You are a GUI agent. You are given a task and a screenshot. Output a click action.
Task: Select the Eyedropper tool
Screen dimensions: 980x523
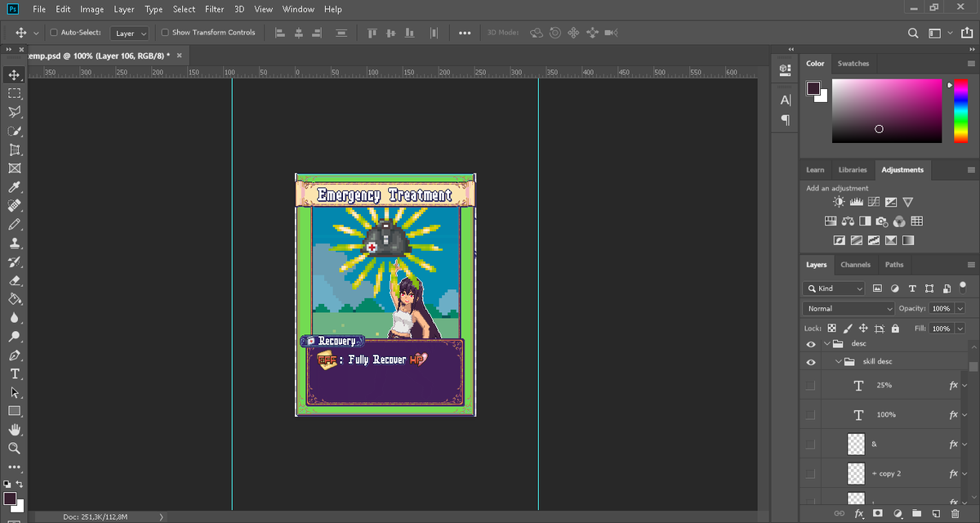(x=14, y=187)
